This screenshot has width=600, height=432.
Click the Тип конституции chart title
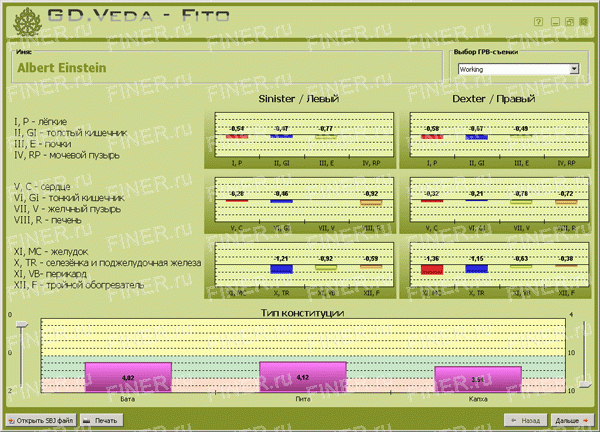pyautogui.click(x=302, y=313)
